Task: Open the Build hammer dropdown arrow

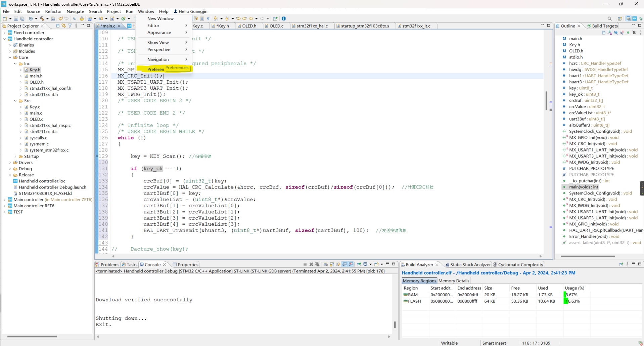Action: click(x=47, y=18)
